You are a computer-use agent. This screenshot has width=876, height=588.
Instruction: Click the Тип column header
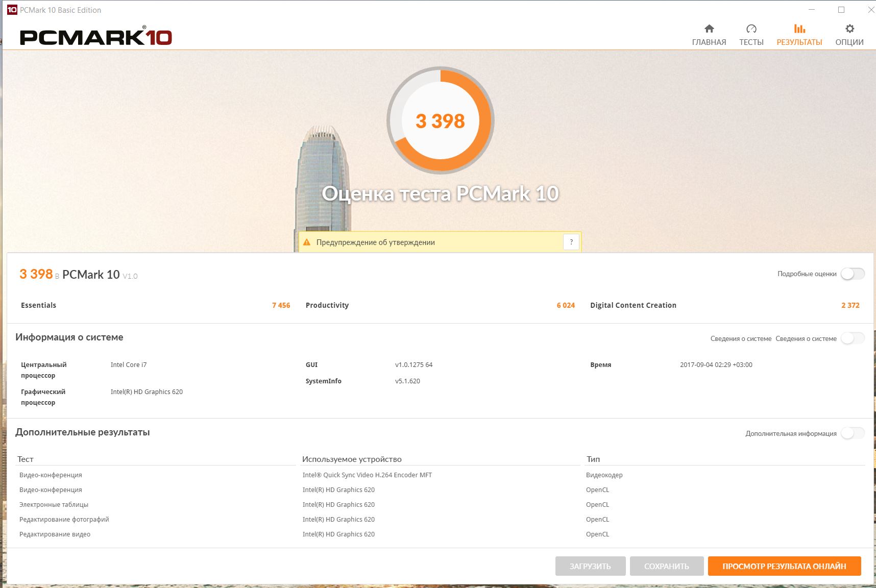593,459
